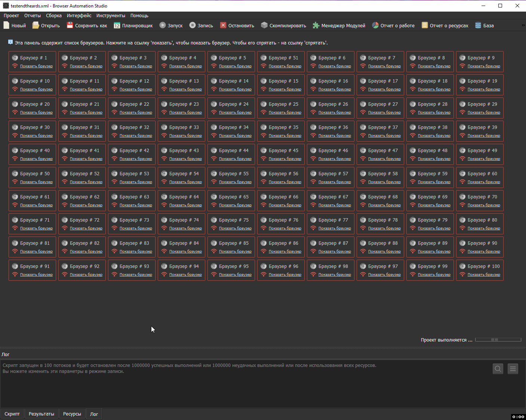The image size is (526, 420).
Task: Click the log search magnifier button
Action: (498, 369)
